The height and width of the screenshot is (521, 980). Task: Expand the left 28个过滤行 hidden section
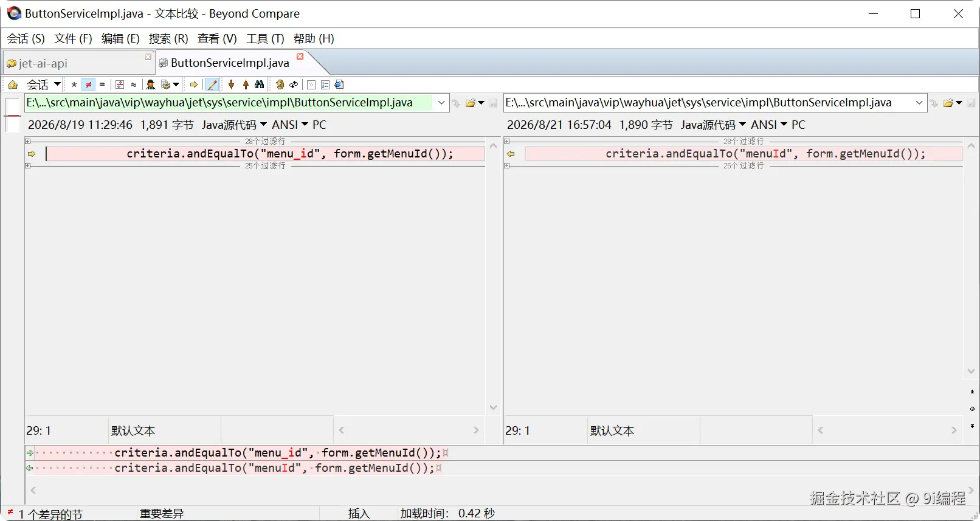(x=28, y=141)
